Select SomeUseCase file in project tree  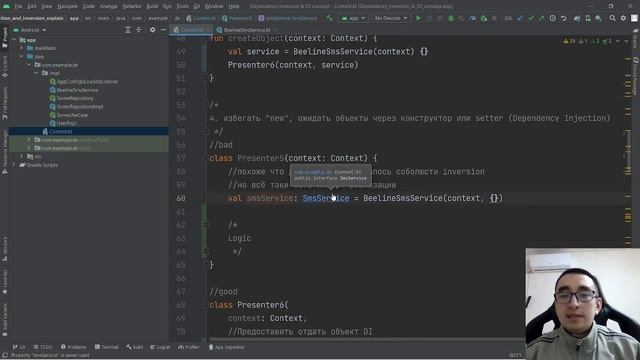click(72, 115)
